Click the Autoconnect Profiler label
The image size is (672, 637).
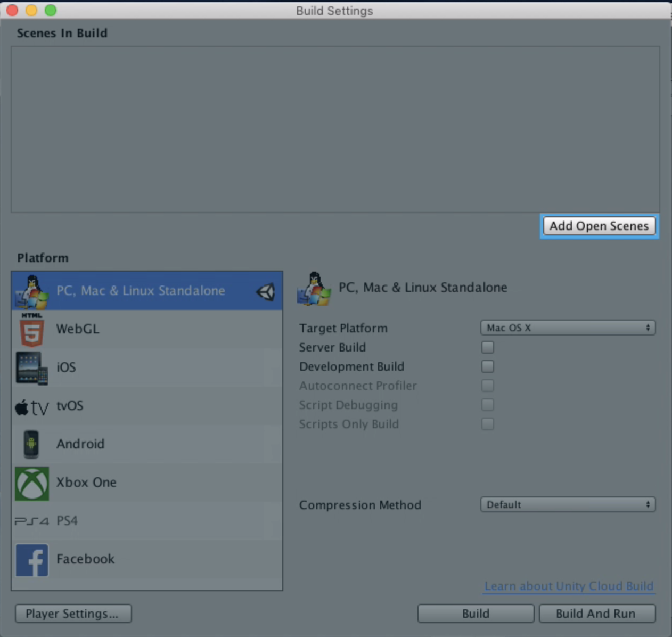[358, 386]
